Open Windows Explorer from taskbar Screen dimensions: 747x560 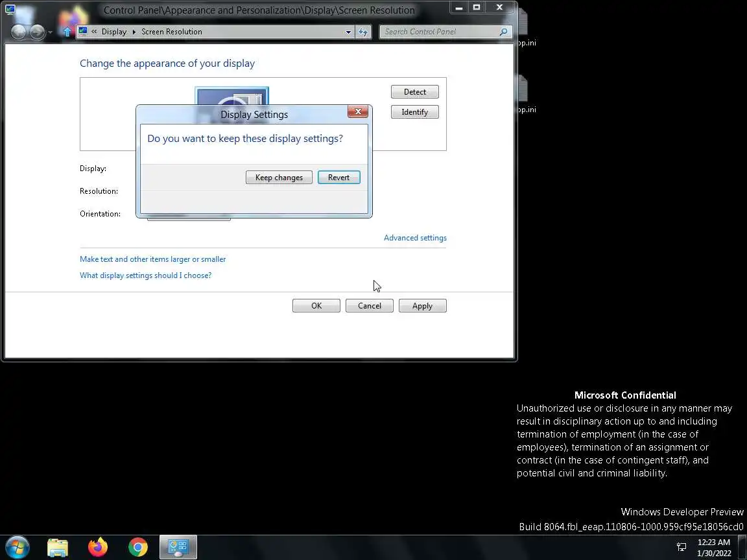click(58, 548)
